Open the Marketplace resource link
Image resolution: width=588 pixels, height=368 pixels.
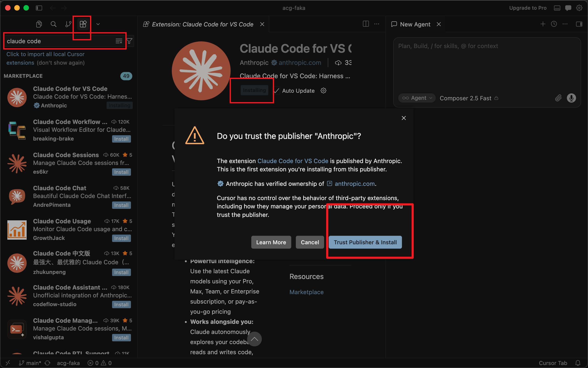(x=306, y=292)
